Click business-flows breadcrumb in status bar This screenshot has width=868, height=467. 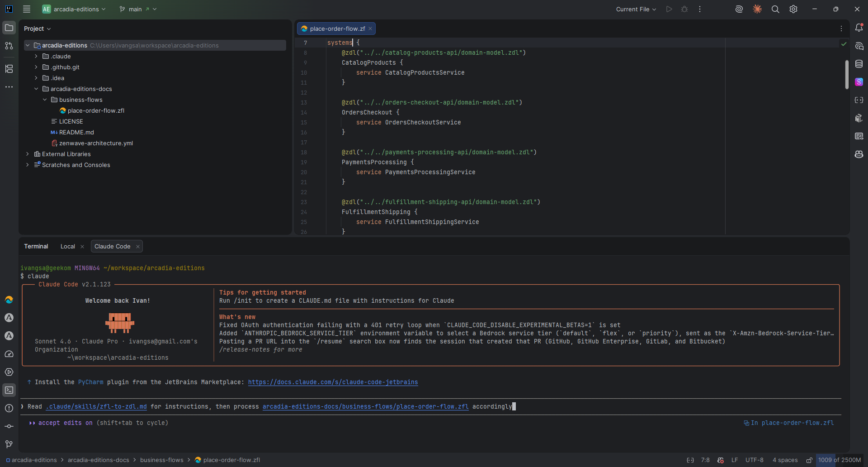tap(162, 460)
